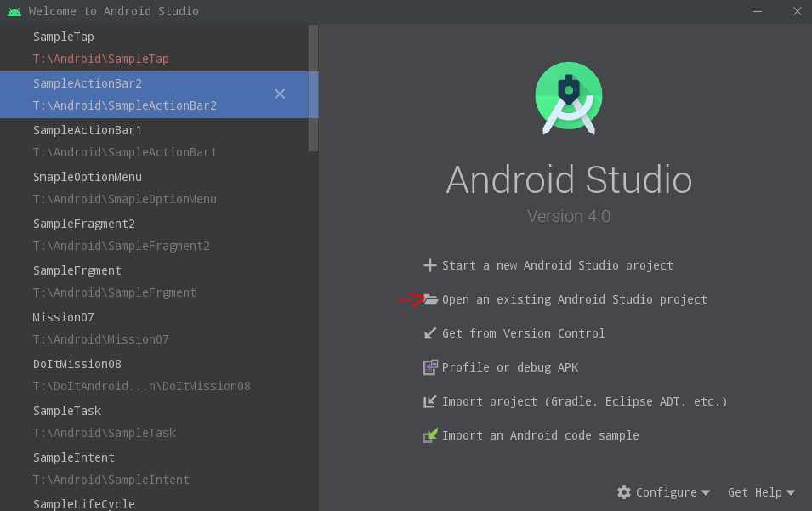This screenshot has height=511, width=812.
Task: Open recent project SampleLifeCycle
Action: pos(84,504)
